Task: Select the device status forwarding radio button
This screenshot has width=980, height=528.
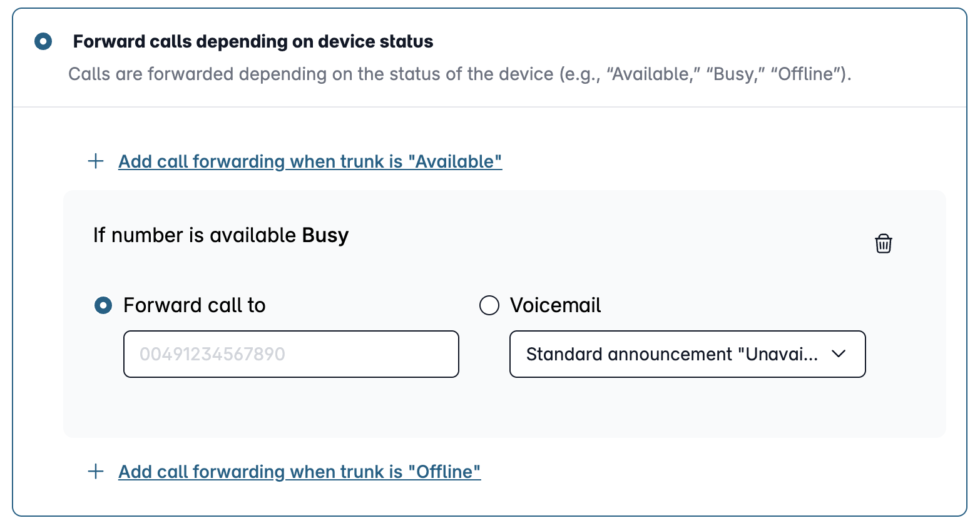Action: [43, 42]
